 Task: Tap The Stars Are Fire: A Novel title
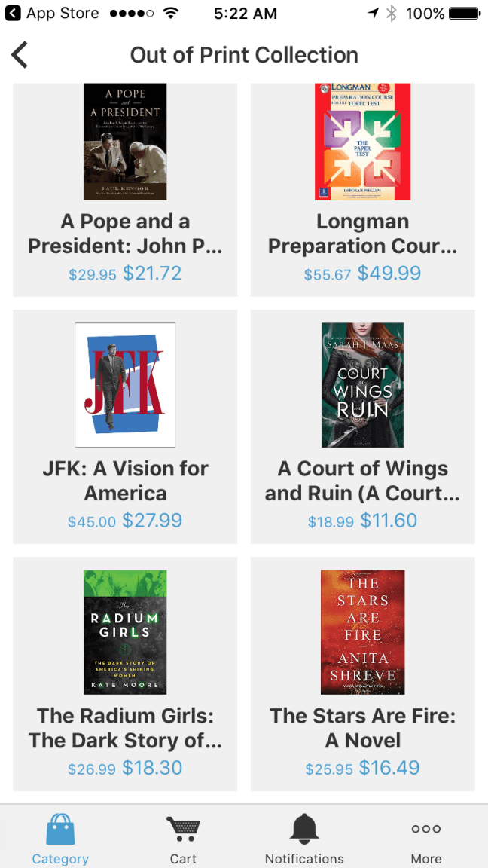tap(362, 728)
